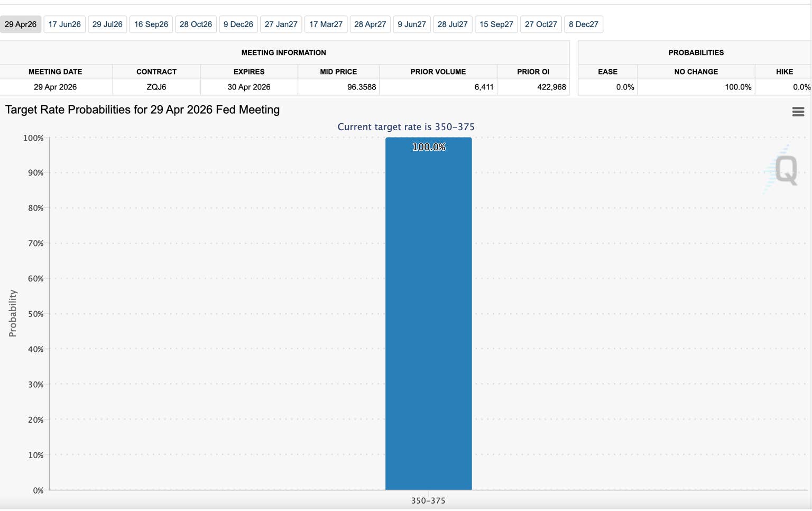Viewport: 812px width, 511px height.
Task: Open the chart hamburger context menu
Action: [798, 112]
